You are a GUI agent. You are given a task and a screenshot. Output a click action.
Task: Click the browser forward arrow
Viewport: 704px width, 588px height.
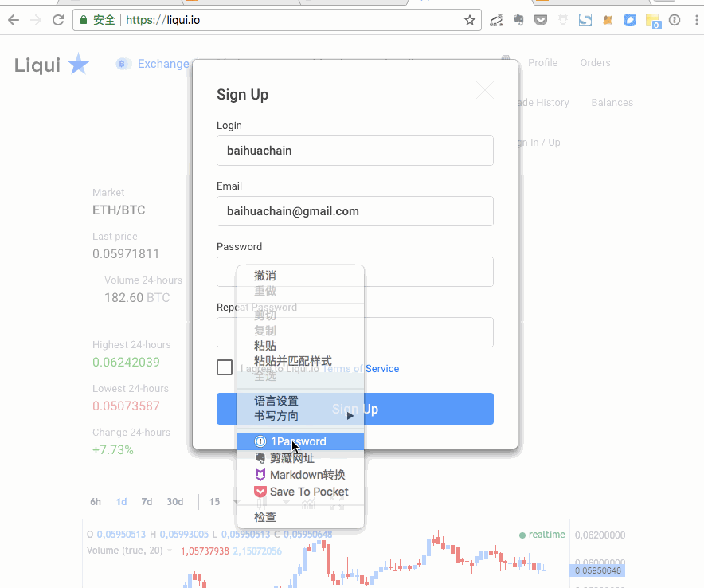[x=36, y=20]
